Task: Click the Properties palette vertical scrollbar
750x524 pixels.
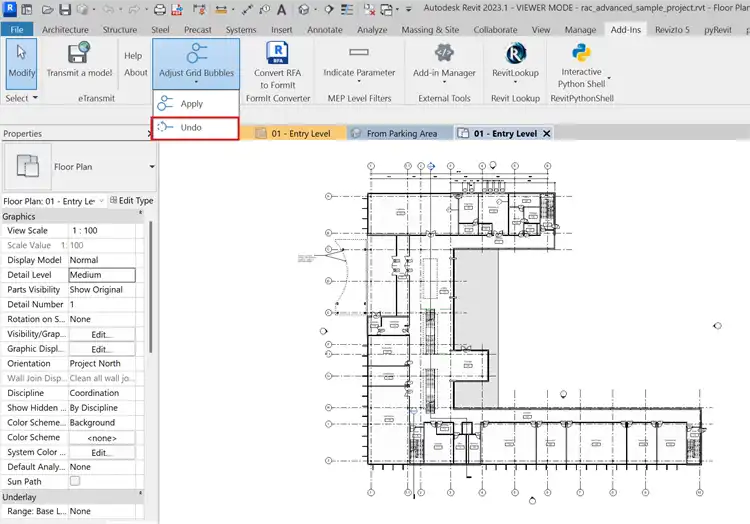Action: tap(150, 287)
